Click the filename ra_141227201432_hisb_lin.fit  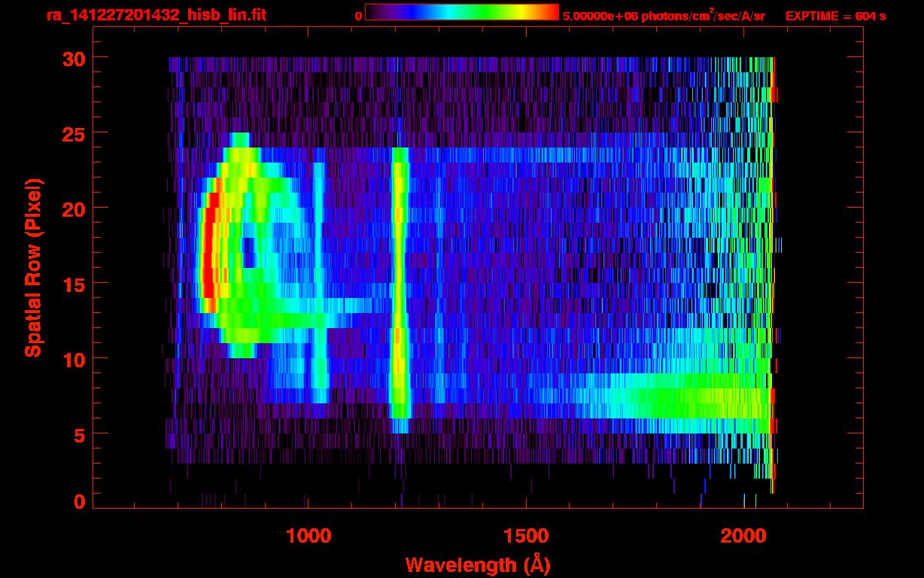pyautogui.click(x=156, y=15)
